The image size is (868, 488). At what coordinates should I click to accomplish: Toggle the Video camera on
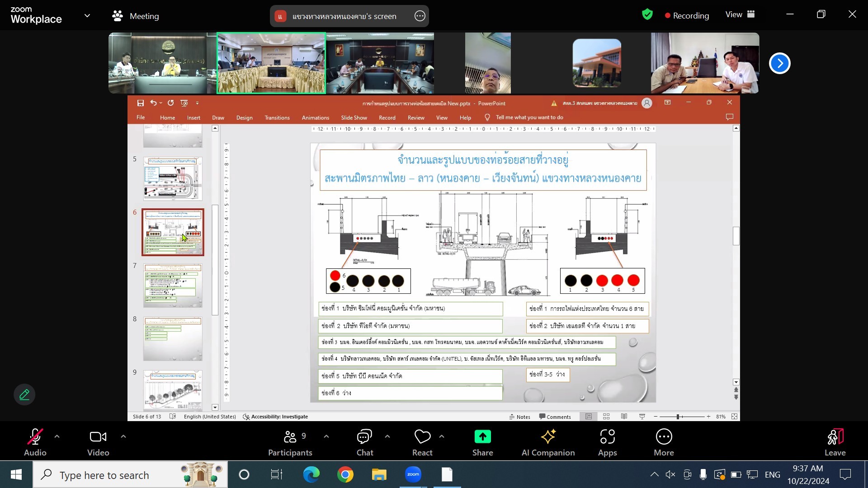[98, 442]
